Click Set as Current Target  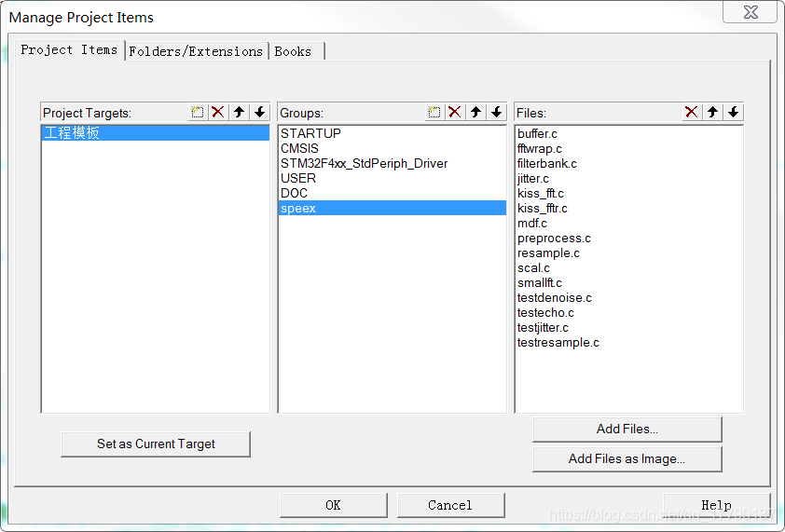click(156, 443)
